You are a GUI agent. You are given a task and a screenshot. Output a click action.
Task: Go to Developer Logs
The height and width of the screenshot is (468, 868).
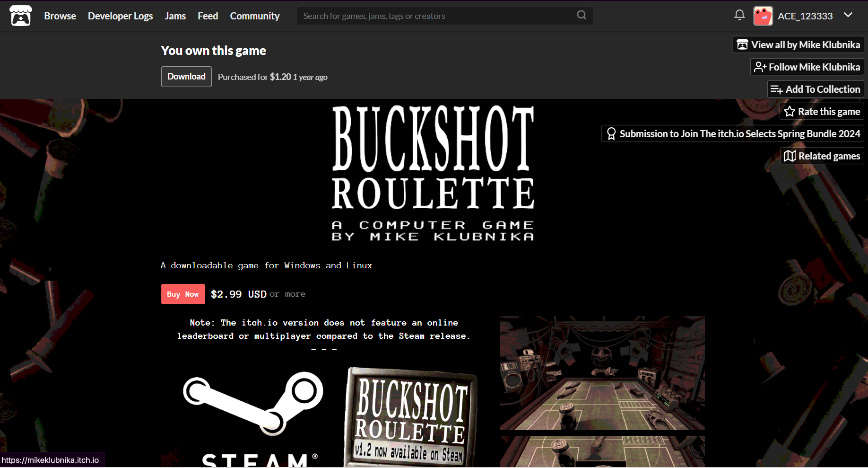click(121, 16)
